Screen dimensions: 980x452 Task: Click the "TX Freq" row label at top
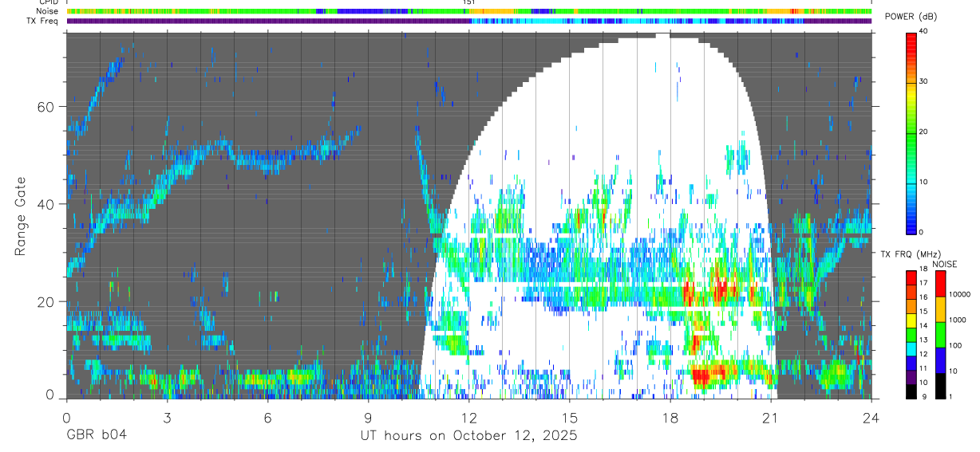(42, 21)
